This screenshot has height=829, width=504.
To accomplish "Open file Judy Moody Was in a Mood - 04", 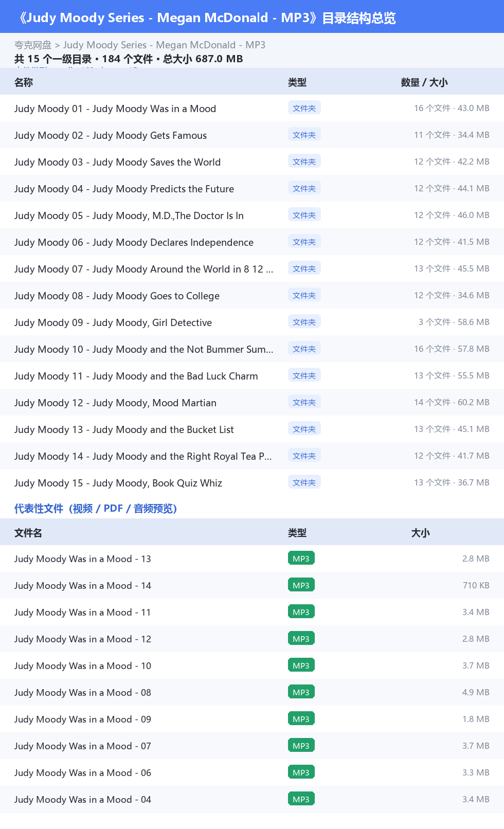I will point(83,800).
